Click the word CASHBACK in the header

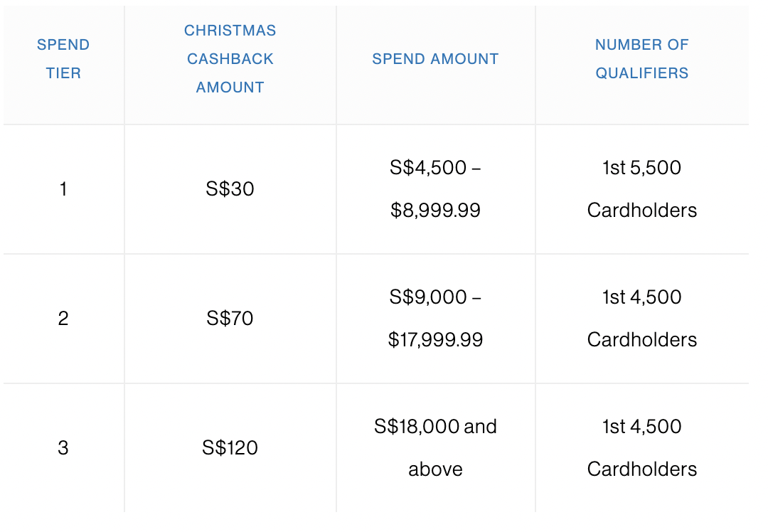230,59
